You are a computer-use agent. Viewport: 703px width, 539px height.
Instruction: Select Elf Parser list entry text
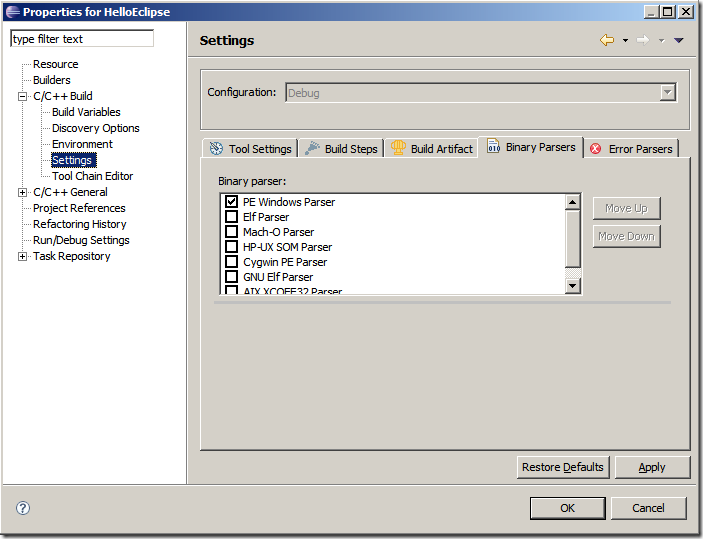266,217
